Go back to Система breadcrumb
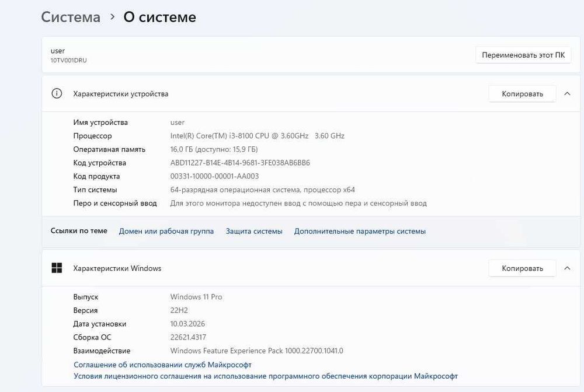 (71, 17)
